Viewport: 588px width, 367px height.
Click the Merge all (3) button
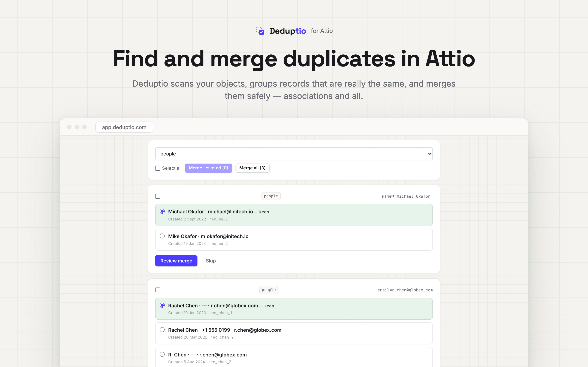point(252,168)
